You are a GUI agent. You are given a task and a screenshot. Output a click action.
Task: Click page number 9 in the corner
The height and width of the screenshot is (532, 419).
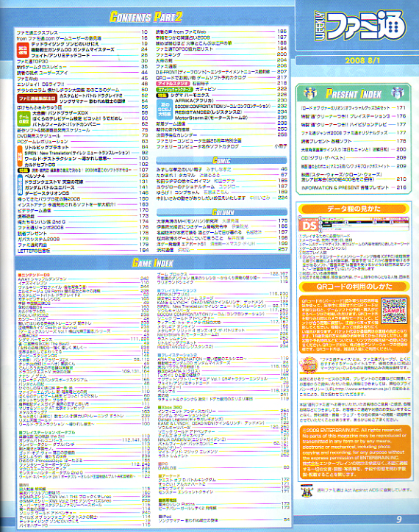click(x=399, y=519)
